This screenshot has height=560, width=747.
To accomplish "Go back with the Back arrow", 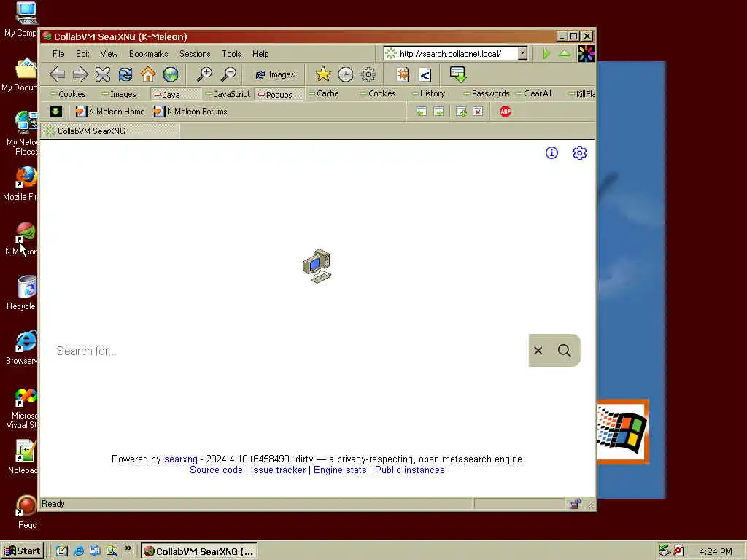I will point(57,74).
